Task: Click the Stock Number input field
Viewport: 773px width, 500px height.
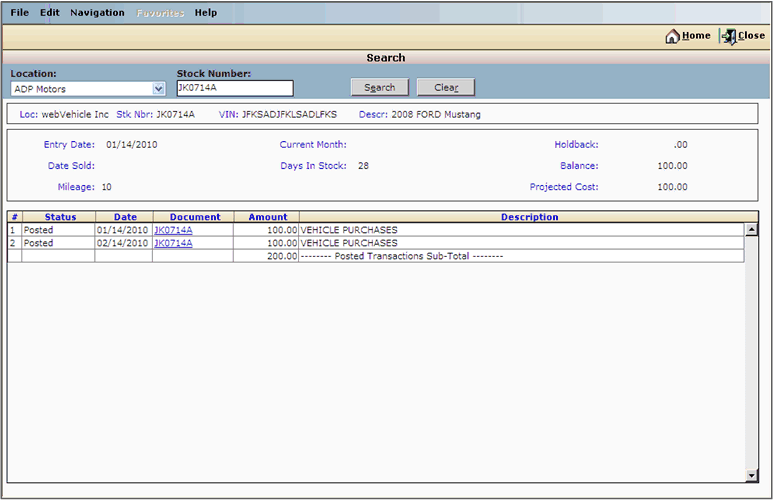Action: 235,88
